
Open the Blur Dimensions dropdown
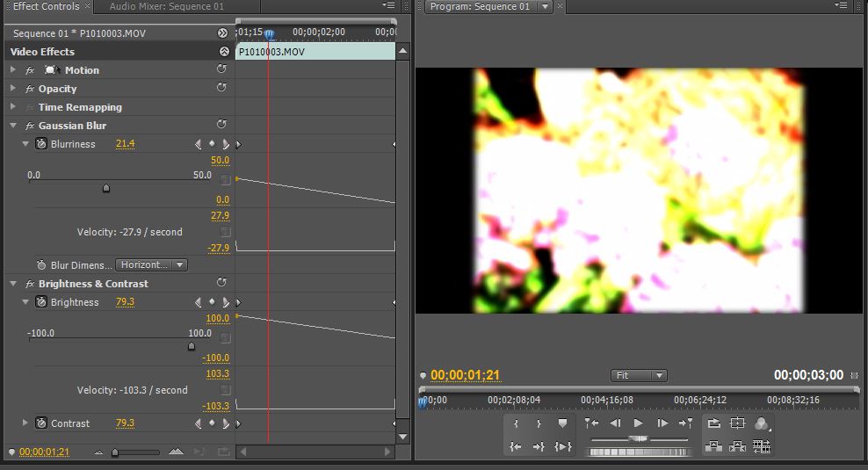[153, 264]
